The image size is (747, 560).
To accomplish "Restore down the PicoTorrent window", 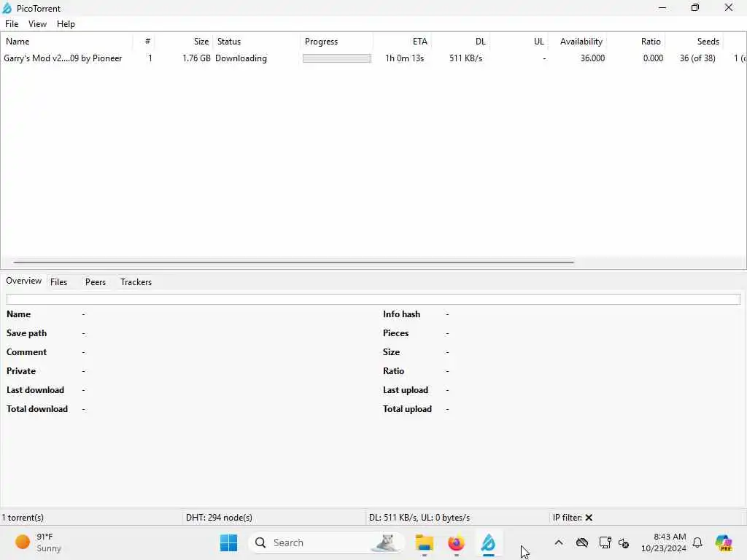I will pos(695,7).
